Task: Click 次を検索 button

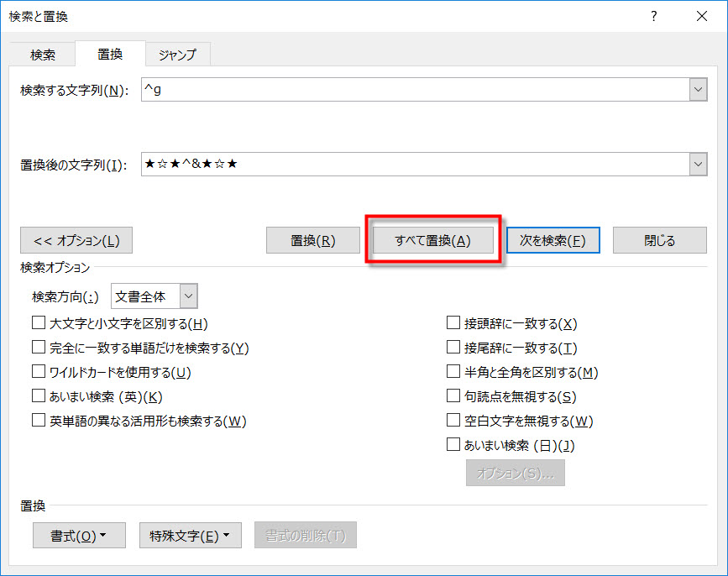Action: [x=553, y=241]
